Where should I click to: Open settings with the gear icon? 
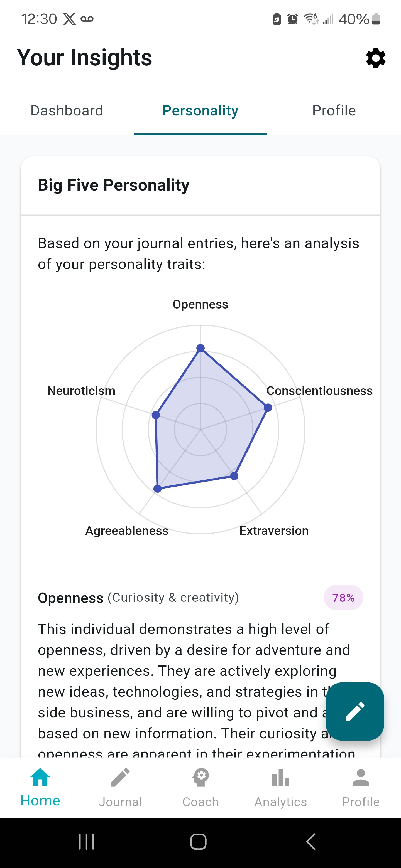pyautogui.click(x=376, y=58)
